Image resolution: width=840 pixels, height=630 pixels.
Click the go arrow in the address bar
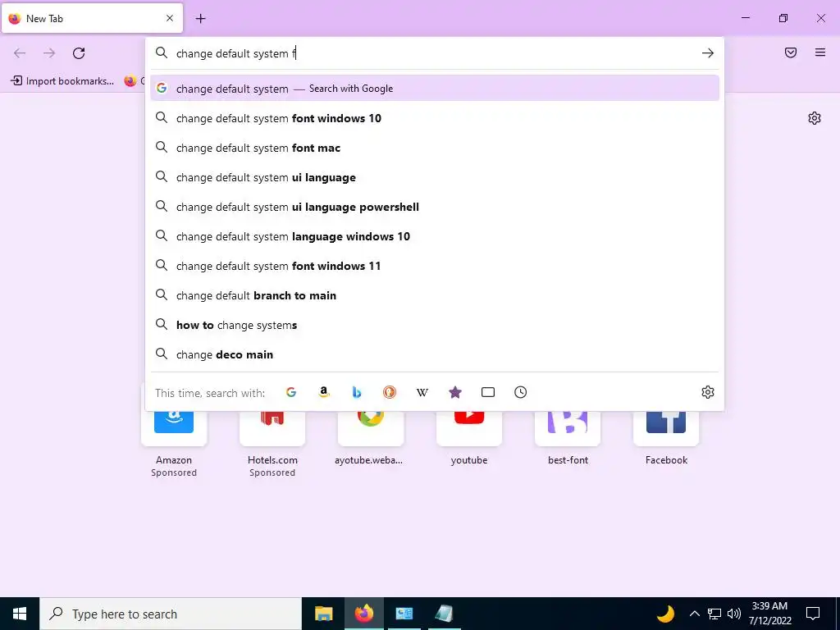click(708, 53)
